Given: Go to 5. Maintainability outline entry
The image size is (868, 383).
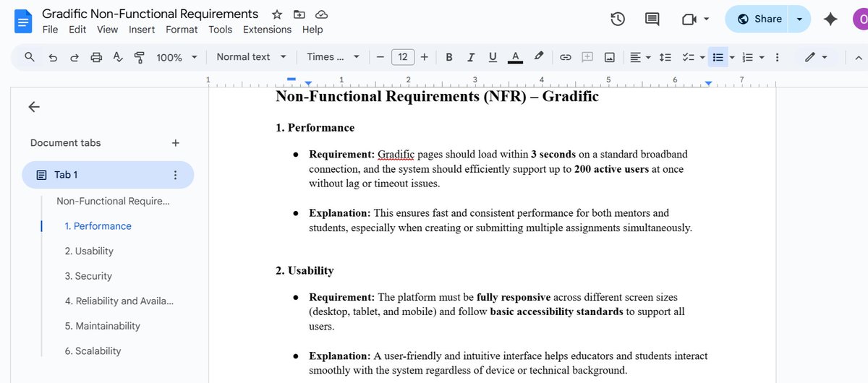Looking at the screenshot, I should coord(102,326).
